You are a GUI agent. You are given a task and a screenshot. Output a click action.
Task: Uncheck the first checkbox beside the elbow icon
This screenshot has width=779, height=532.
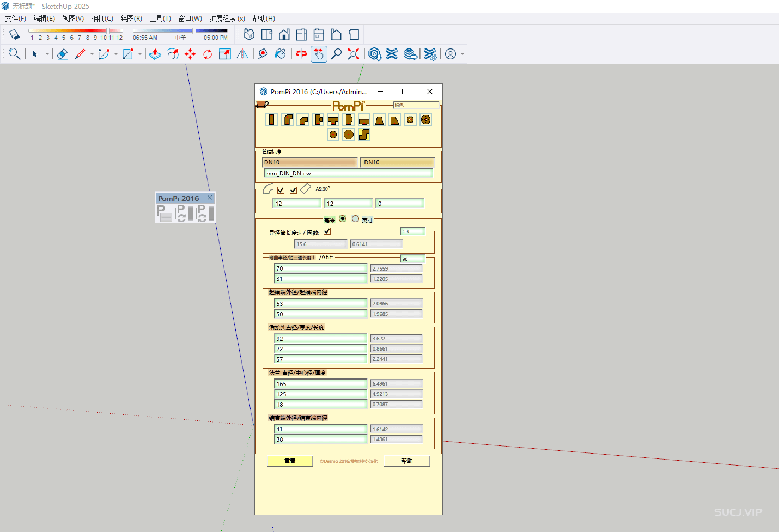pos(281,190)
